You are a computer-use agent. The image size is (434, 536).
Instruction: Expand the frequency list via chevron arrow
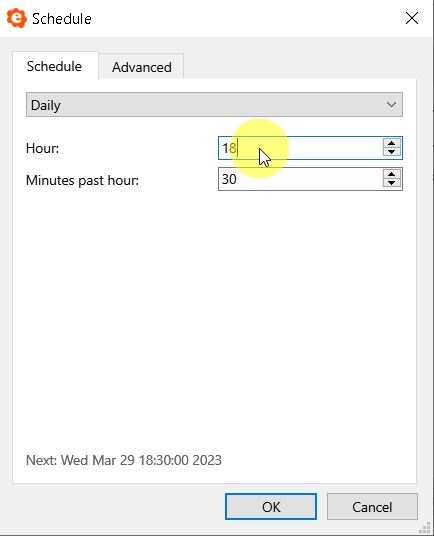(391, 105)
